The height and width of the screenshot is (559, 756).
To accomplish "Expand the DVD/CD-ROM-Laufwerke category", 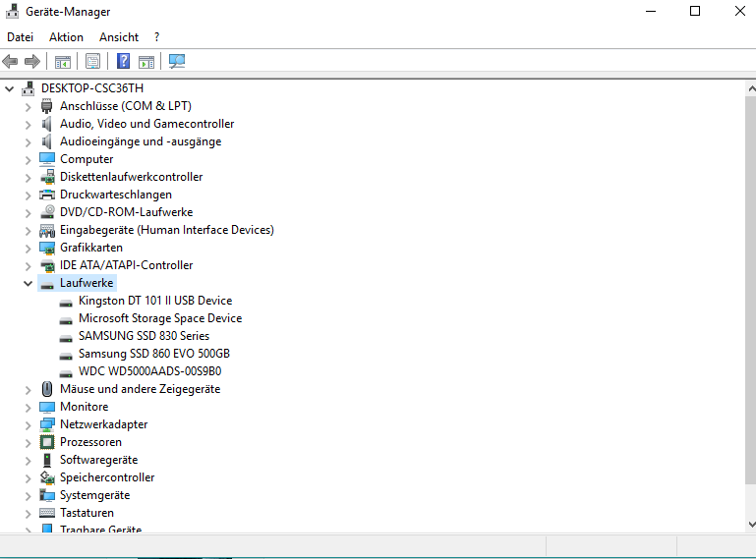I will tap(28, 213).
